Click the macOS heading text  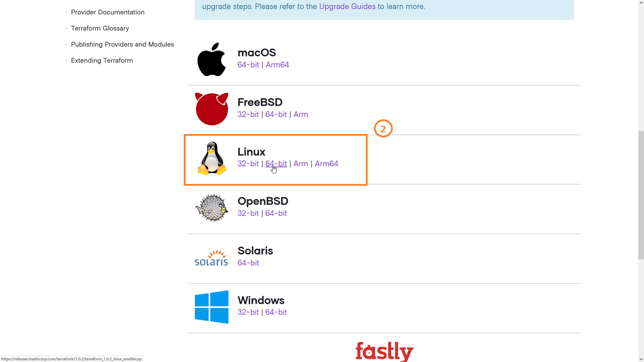(x=257, y=52)
